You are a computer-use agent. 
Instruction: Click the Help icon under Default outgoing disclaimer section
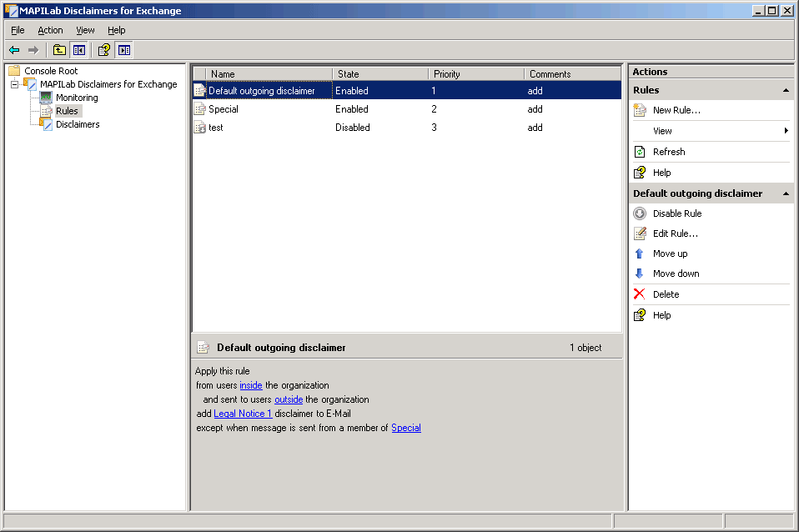[x=640, y=315]
